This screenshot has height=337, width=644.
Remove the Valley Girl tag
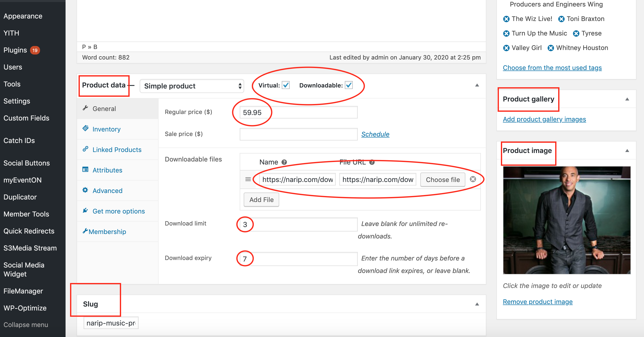(x=506, y=48)
